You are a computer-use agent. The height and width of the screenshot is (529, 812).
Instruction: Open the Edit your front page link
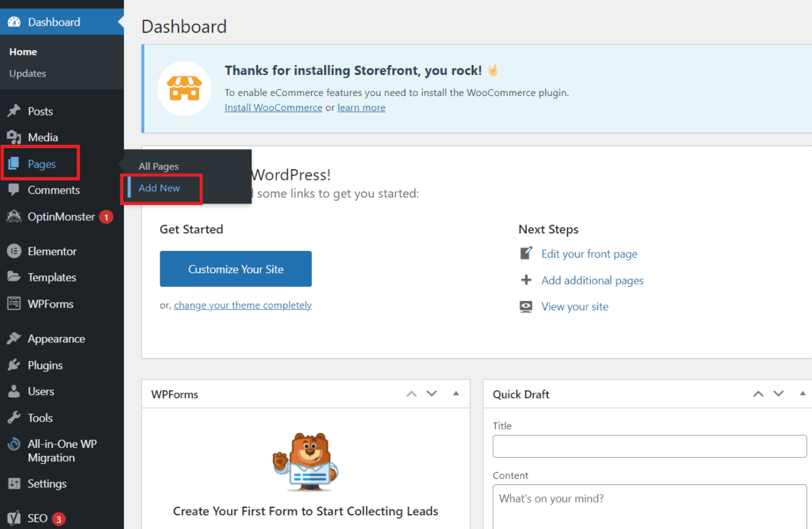pyautogui.click(x=589, y=254)
